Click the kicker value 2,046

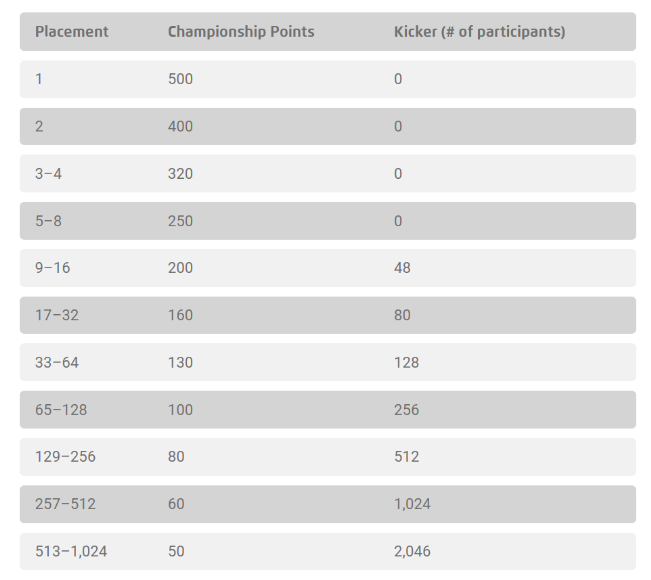click(412, 551)
